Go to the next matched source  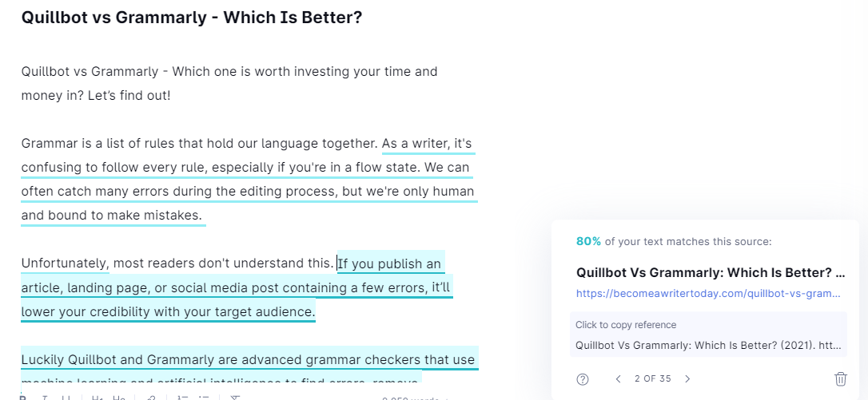(x=687, y=378)
